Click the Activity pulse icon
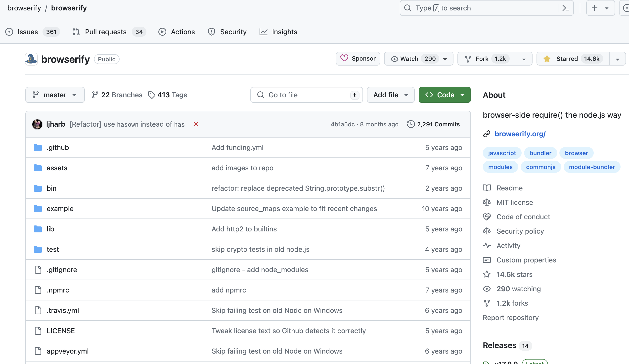 [x=487, y=246]
